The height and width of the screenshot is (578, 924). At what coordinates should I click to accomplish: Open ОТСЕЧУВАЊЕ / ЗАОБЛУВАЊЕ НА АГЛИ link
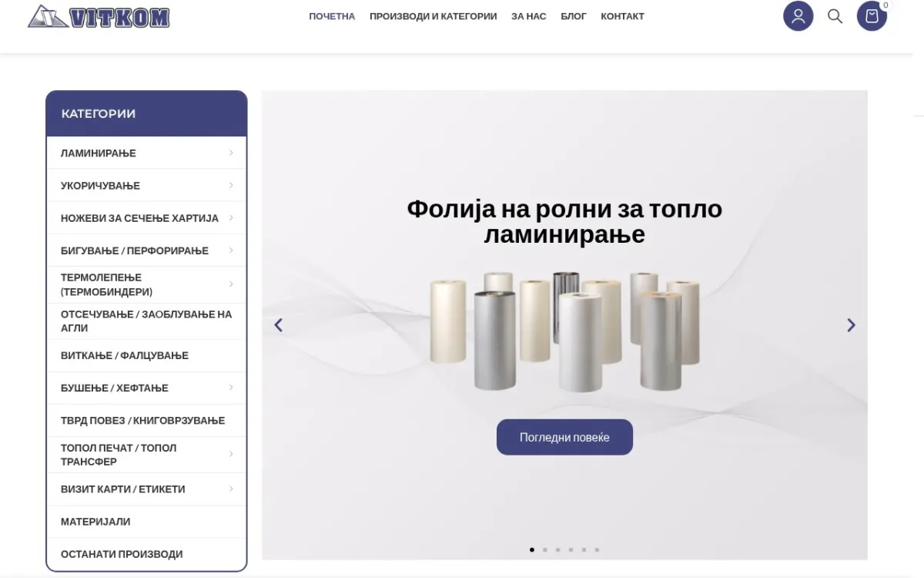(146, 321)
